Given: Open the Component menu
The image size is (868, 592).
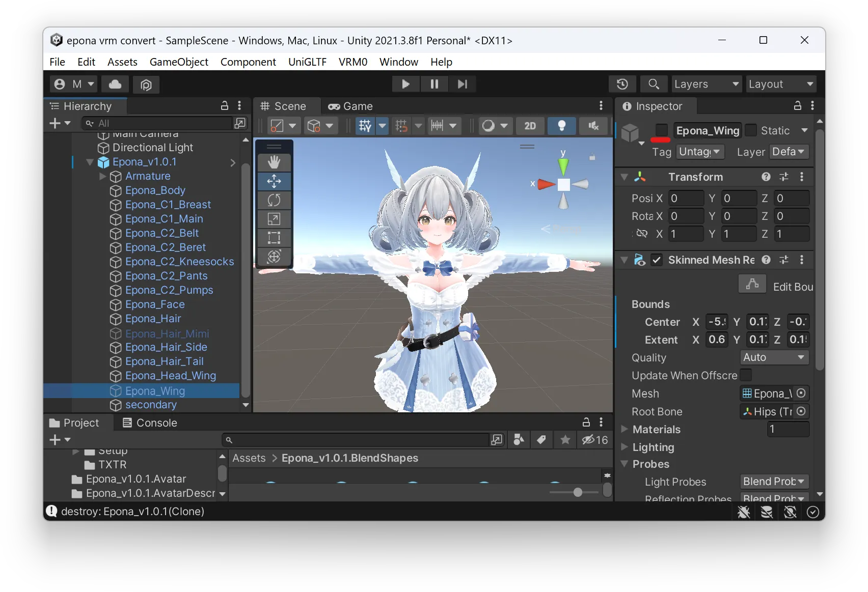Looking at the screenshot, I should (248, 62).
